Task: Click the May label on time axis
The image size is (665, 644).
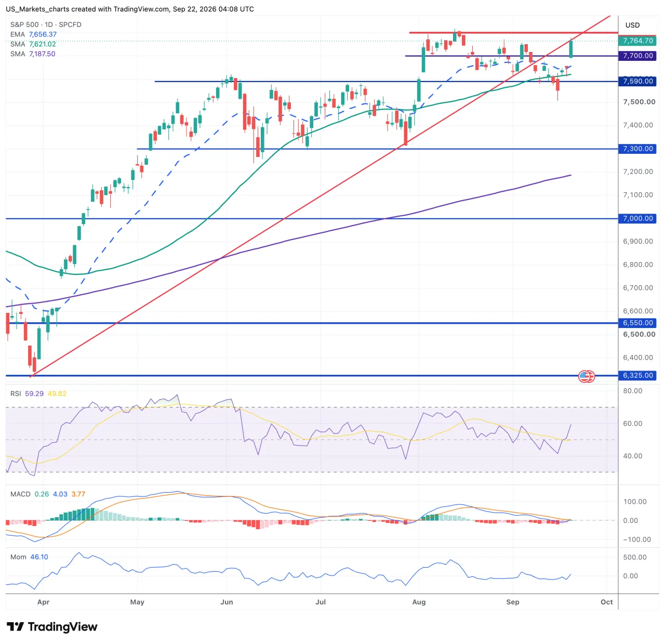Action: 137,602
